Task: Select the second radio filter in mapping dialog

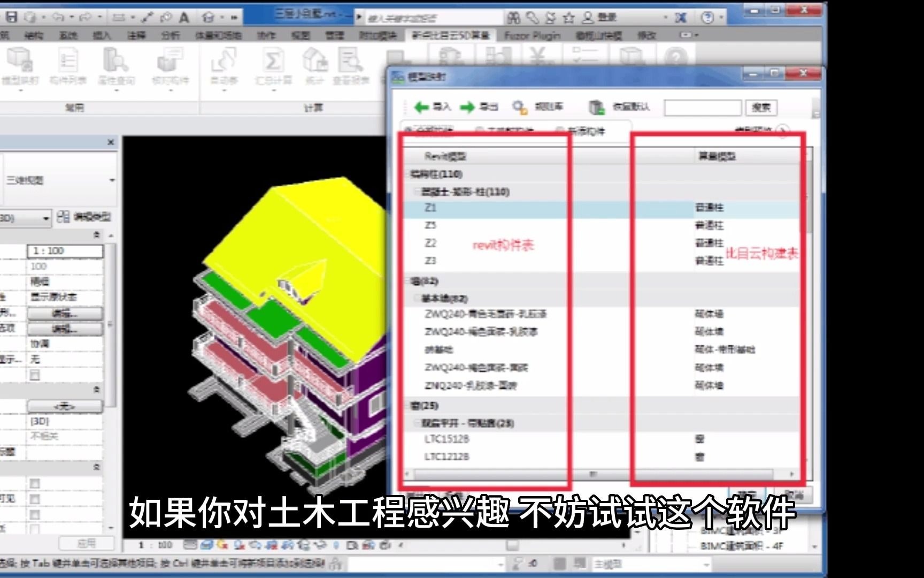Action: tap(479, 130)
